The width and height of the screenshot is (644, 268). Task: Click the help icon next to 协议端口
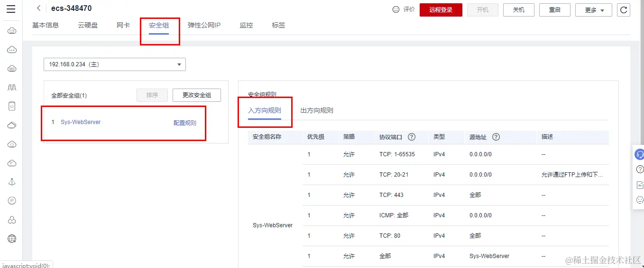coord(412,137)
